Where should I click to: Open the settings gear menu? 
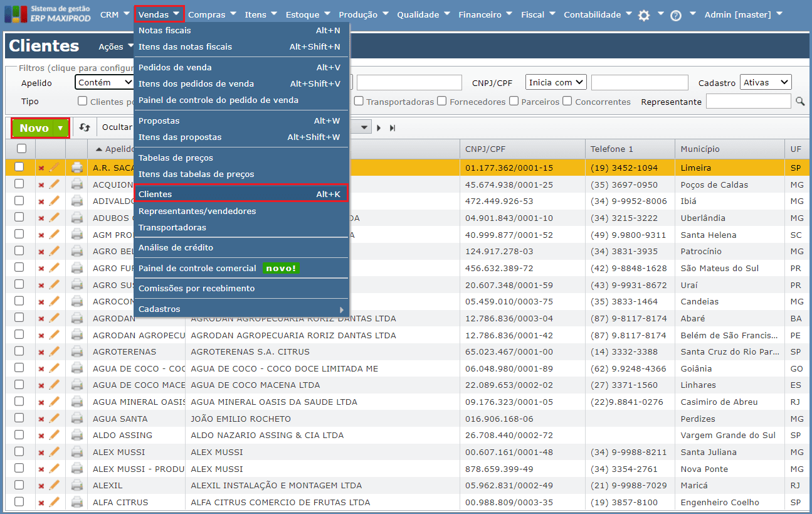click(x=644, y=15)
